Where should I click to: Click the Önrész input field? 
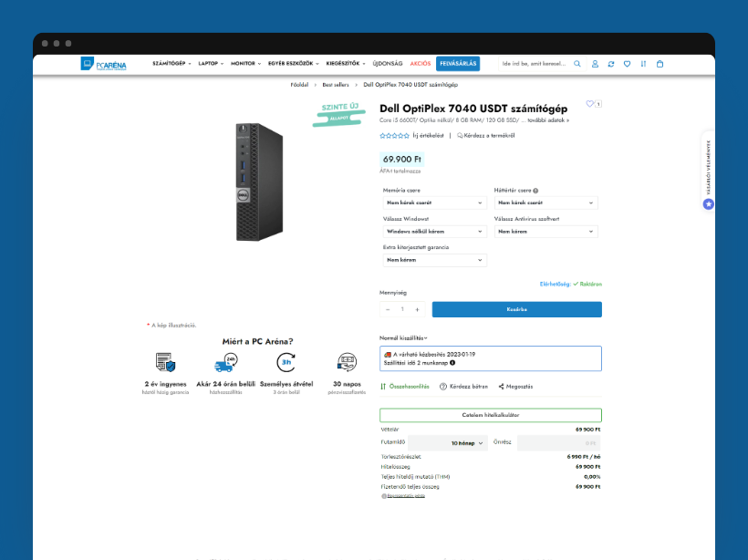[x=558, y=443]
